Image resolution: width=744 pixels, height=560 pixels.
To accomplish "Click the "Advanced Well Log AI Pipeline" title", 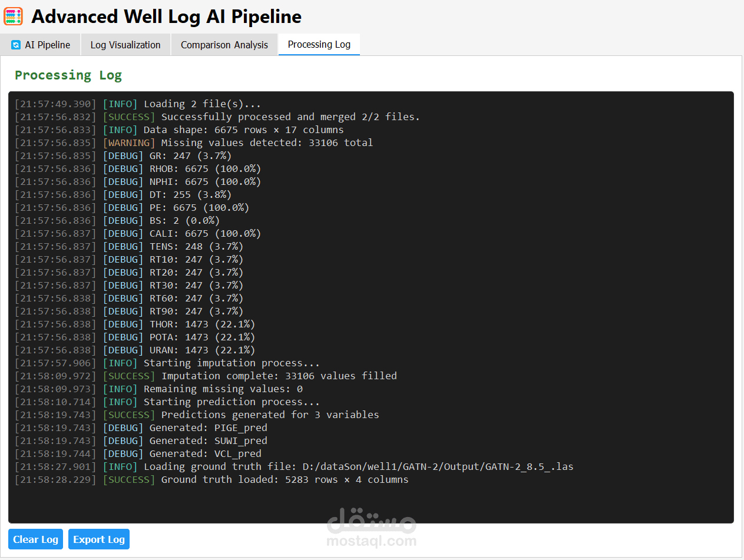I will pos(166,16).
